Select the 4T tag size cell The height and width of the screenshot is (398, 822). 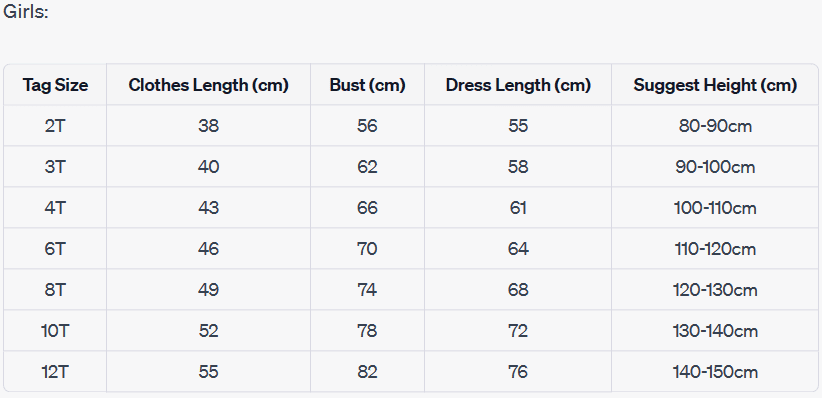coord(55,208)
